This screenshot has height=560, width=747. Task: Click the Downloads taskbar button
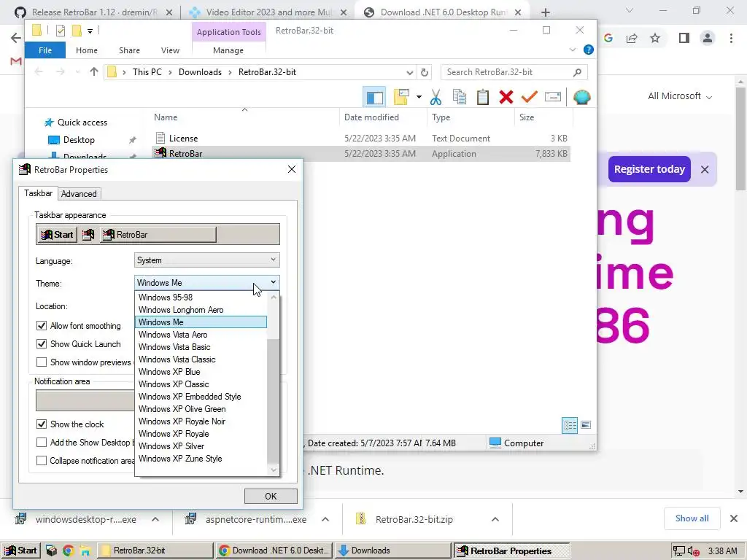(x=393, y=551)
